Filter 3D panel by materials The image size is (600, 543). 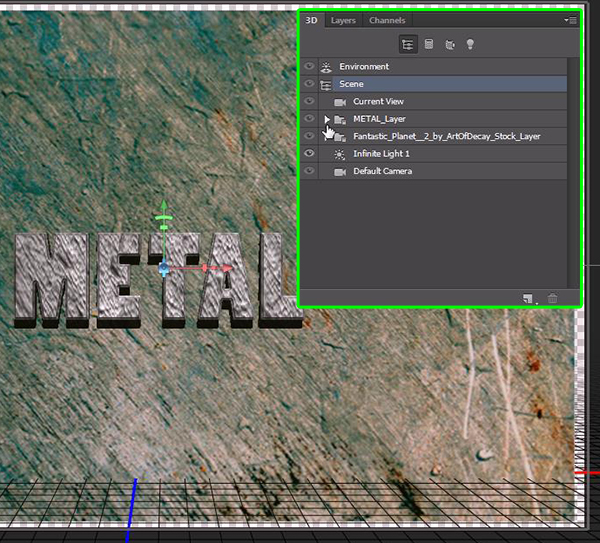pos(449,44)
